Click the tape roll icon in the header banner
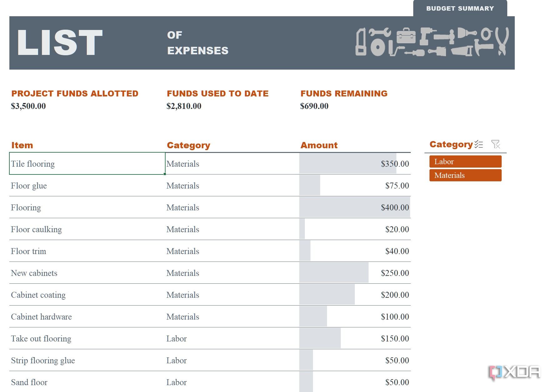551x392 pixels. (487, 34)
